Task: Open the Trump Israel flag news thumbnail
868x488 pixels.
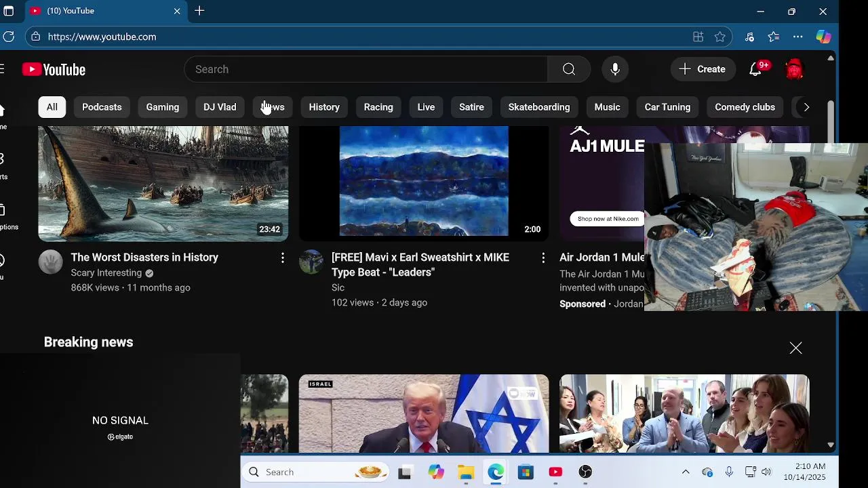Action: (x=424, y=413)
